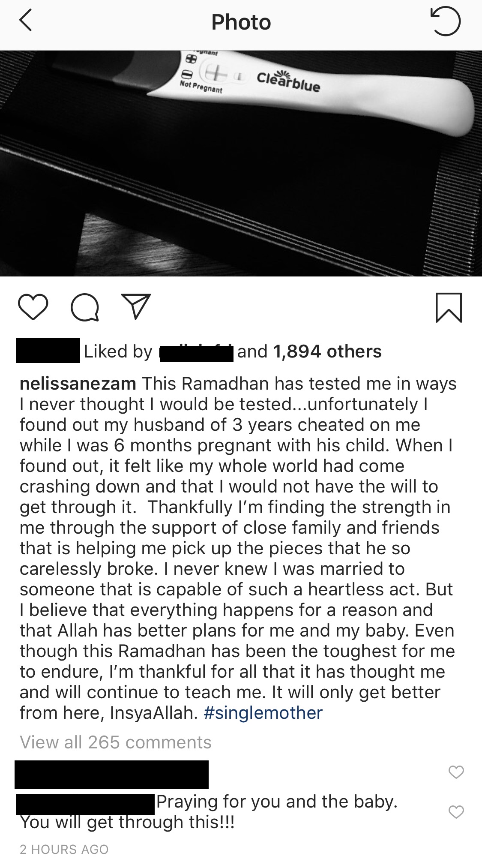
Task: Click the refresh icon in the header
Action: click(446, 21)
